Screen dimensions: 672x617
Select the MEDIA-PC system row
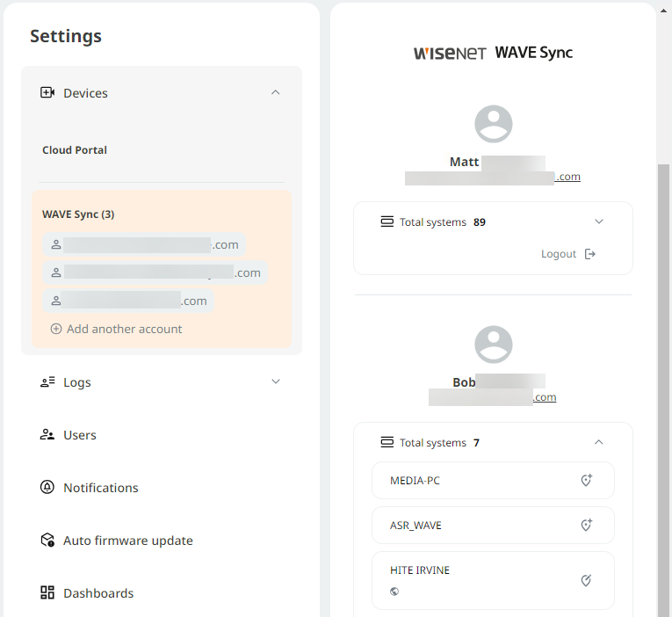pos(493,480)
